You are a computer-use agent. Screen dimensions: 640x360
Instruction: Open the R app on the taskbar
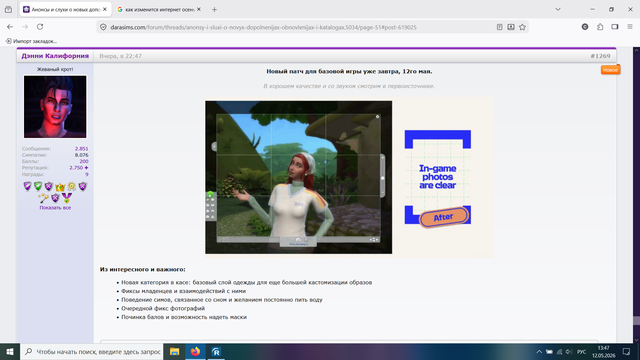tap(216, 351)
